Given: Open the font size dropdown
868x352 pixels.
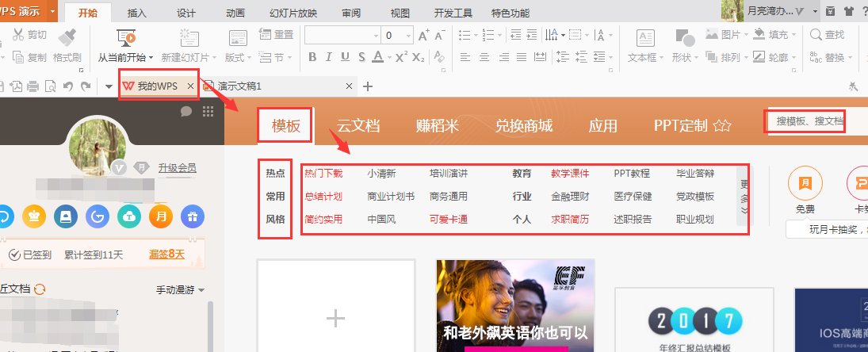Looking at the screenshot, I should pyautogui.click(x=409, y=36).
